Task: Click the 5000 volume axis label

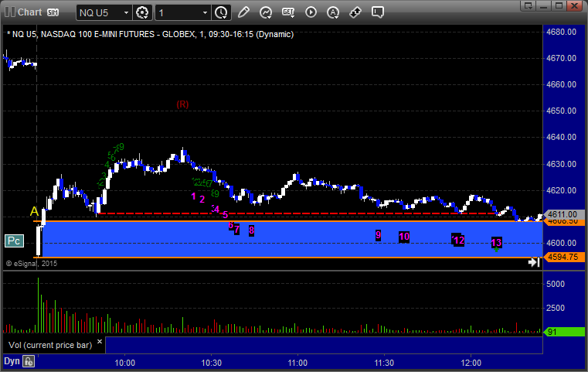Action: (556, 284)
